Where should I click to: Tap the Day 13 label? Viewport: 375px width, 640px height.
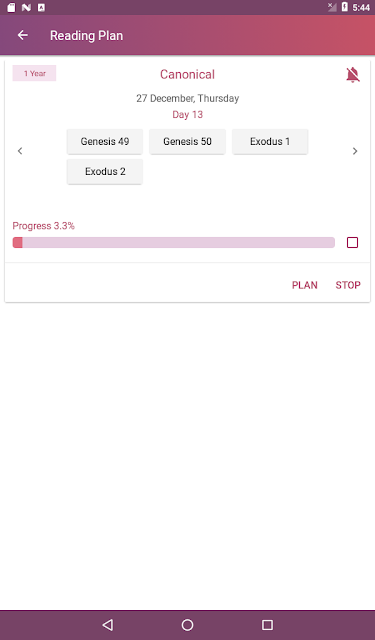point(187,115)
